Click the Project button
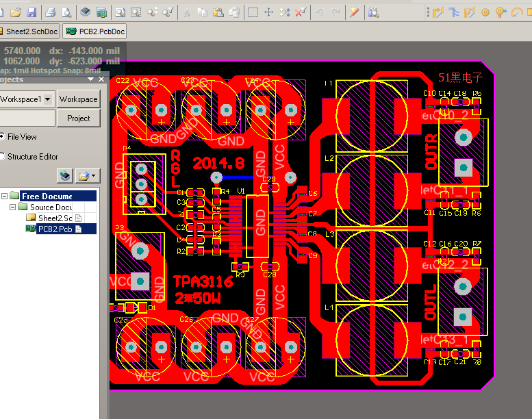Viewport: 532px width, 419px height. (78, 118)
